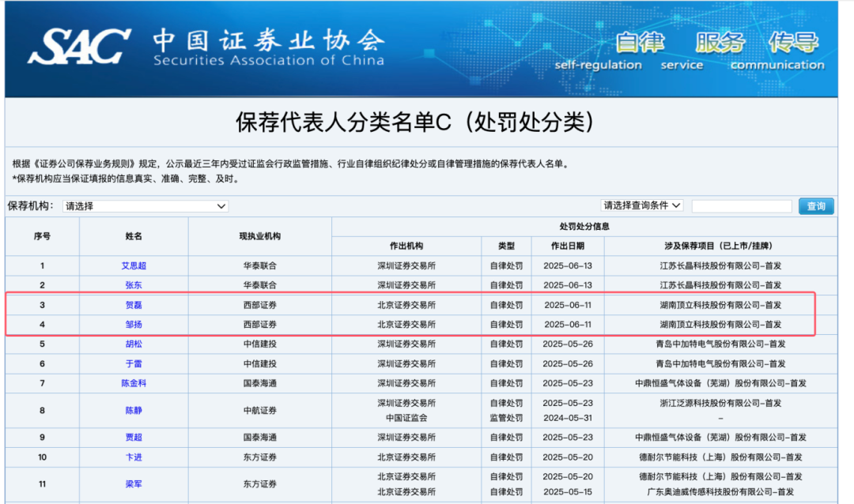
Task: Click 中鼎恒盛气体设备 project in row 7
Action: coord(720,383)
